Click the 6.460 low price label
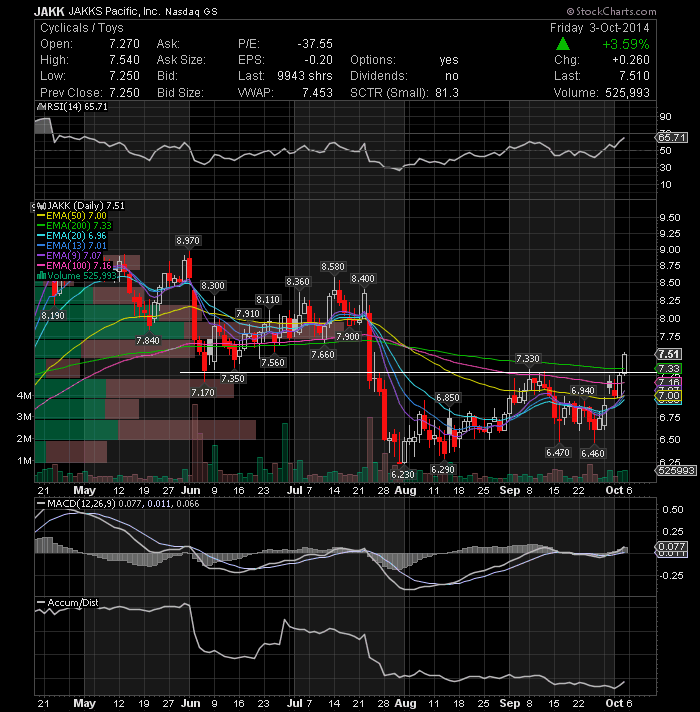Screen dimensions: 700x712 point(593,453)
